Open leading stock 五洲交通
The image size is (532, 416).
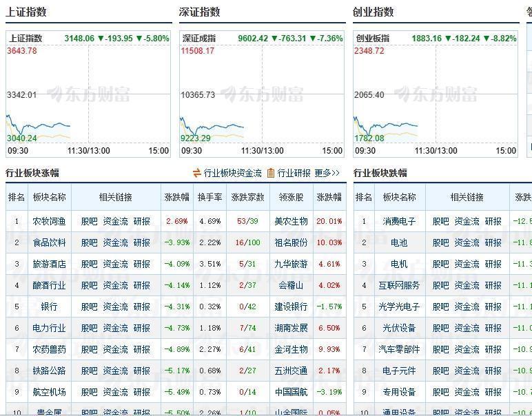click(x=291, y=371)
